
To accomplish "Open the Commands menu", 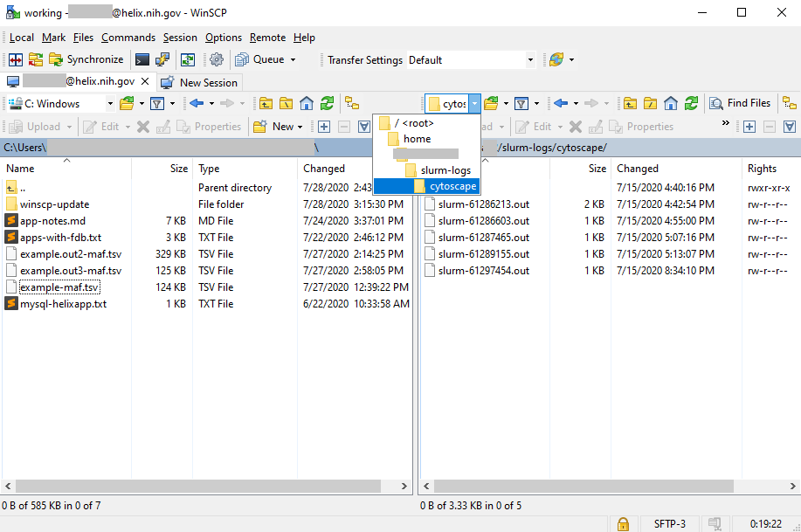I will [128, 38].
